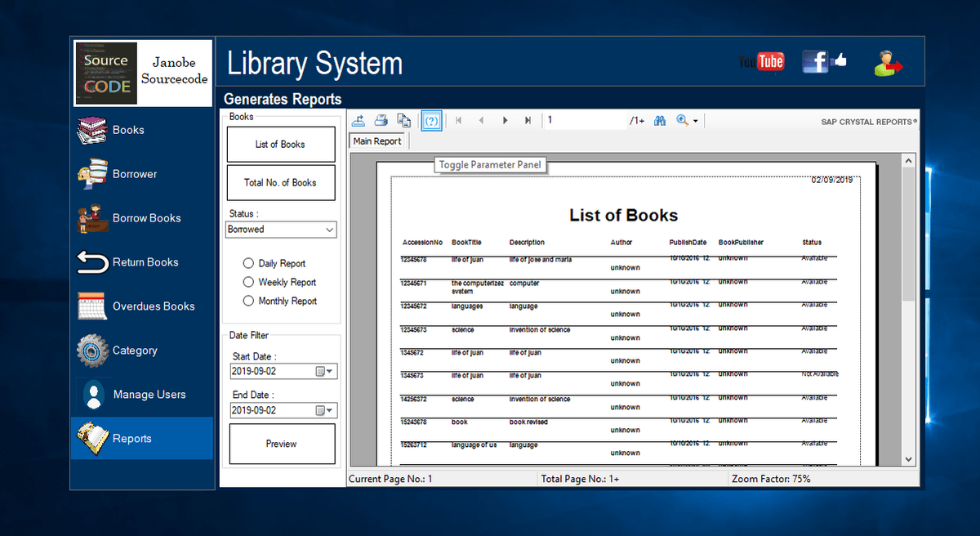Click 'book revised' description cell
Screen dimensions: 980x536
528,422
